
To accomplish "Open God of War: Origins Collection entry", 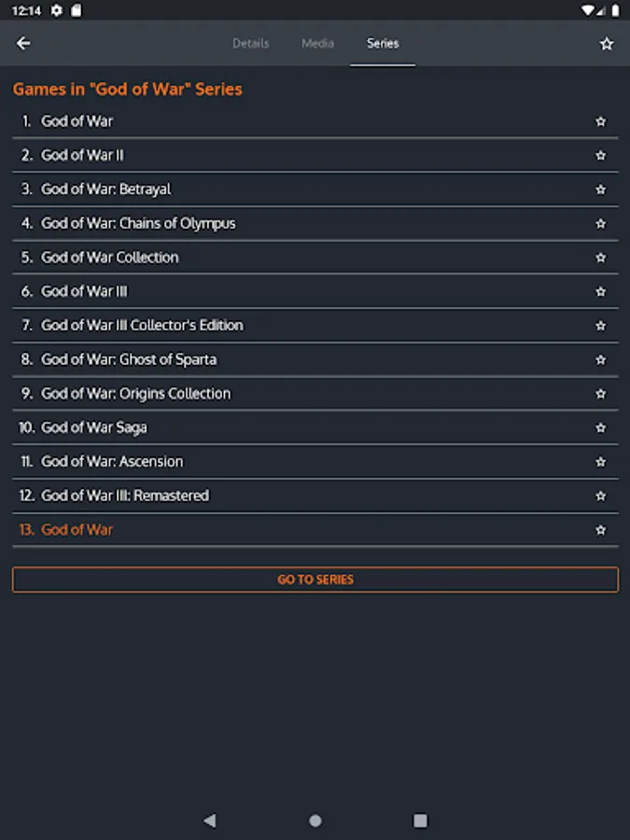I will coord(135,394).
